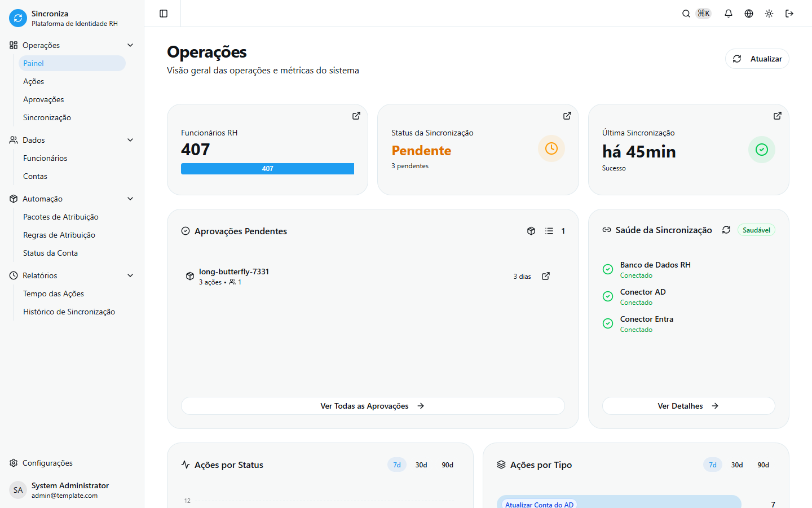Select 90d tab in Ações por Tipo

(763, 465)
